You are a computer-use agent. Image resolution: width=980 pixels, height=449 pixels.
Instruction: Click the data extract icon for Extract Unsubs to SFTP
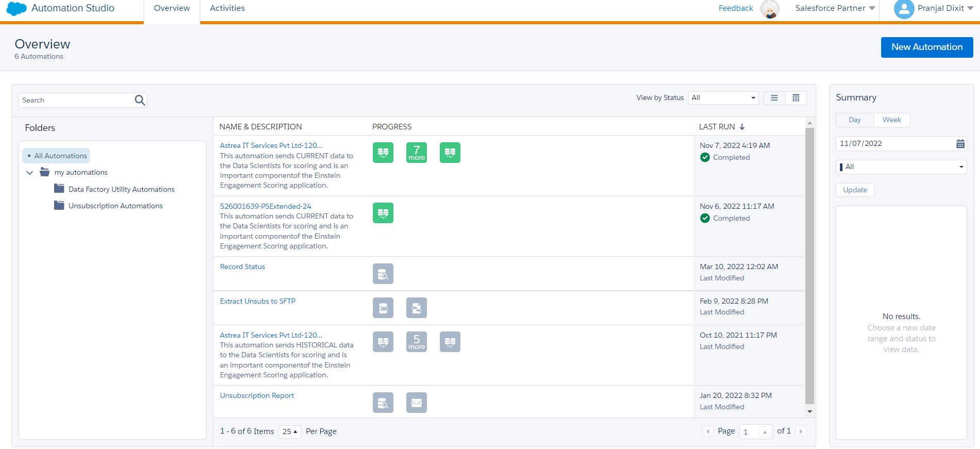click(x=383, y=308)
